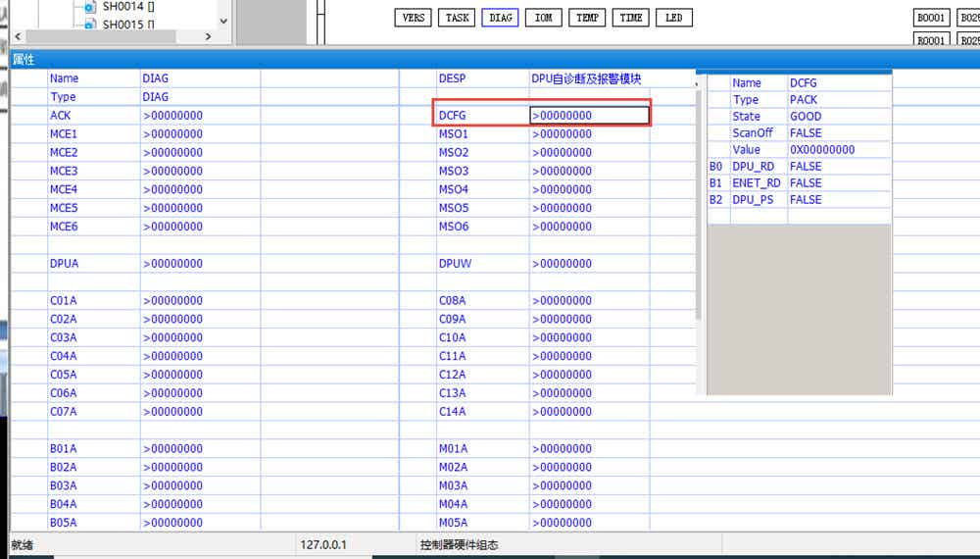Click the MSO6 value cell
This screenshot has width=980, height=559.
pyautogui.click(x=589, y=227)
